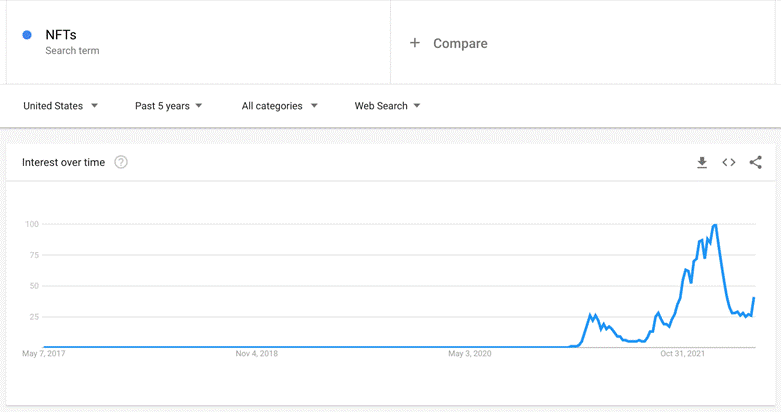Expand the United States region dropdown
Screen dimensions: 781x412
coord(60,106)
